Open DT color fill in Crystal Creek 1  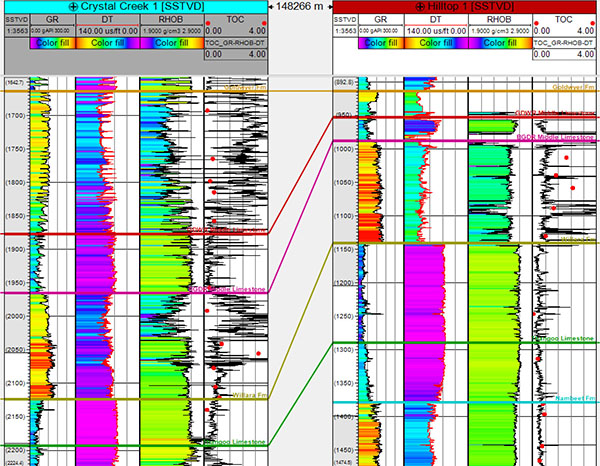coord(106,43)
